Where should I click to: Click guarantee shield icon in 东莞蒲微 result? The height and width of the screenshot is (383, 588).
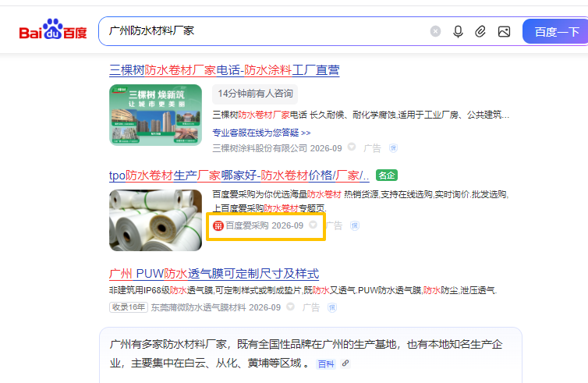pyautogui.click(x=332, y=308)
